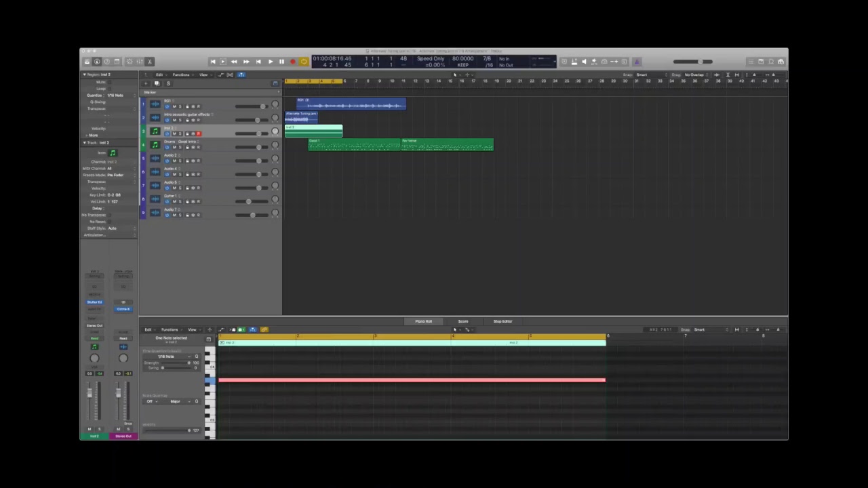Switch to the Score tab
The width and height of the screenshot is (868, 488).
463,321
